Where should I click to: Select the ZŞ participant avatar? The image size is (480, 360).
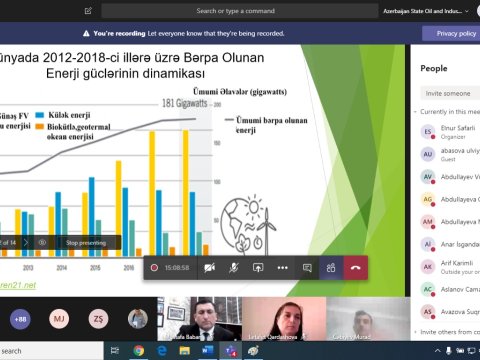coord(98,319)
